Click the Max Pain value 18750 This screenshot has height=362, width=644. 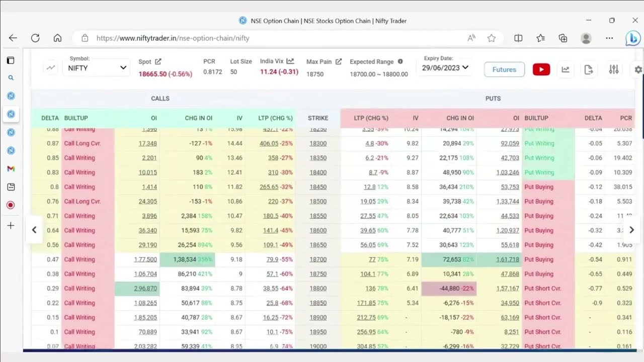315,74
